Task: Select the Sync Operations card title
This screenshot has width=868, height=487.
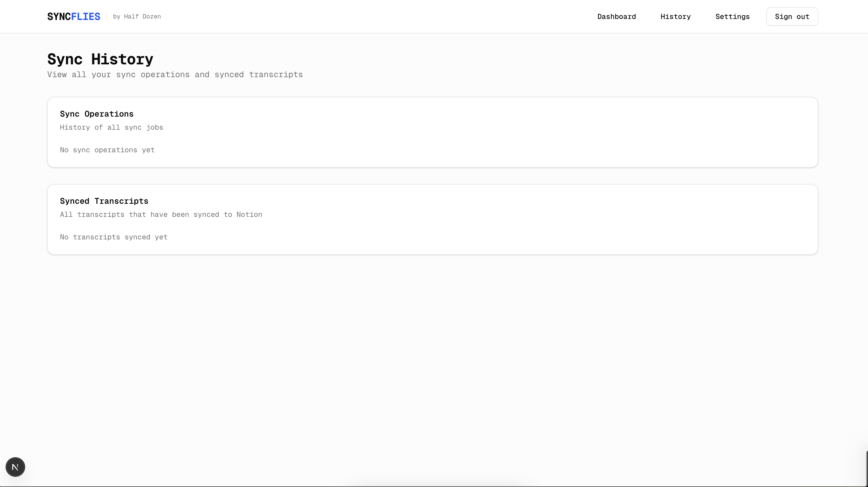Action: 96,114
